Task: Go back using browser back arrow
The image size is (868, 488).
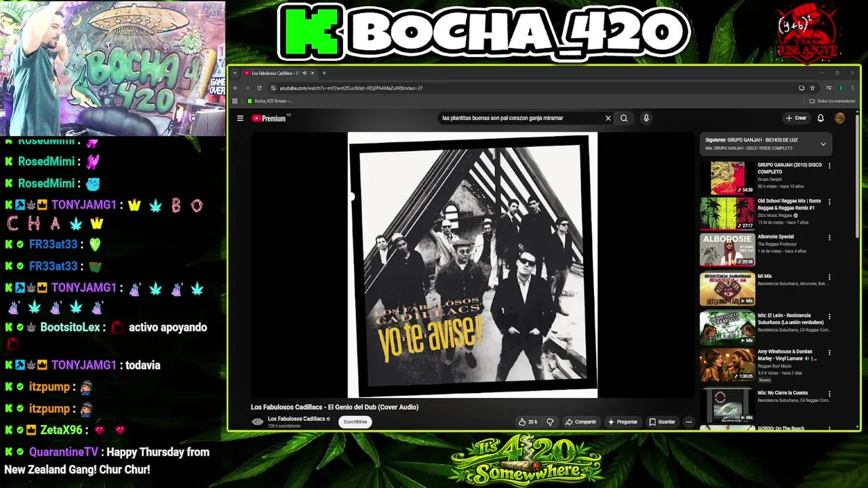Action: click(x=235, y=88)
